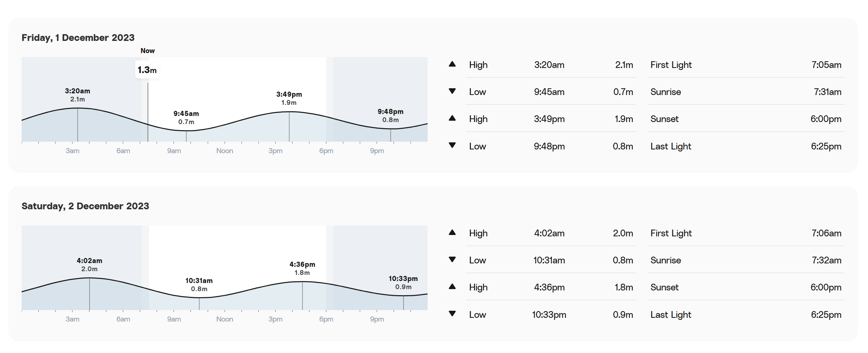
Task: Click the down arrow beside Saturday's 10:33pm low tide
Action: coord(452,314)
